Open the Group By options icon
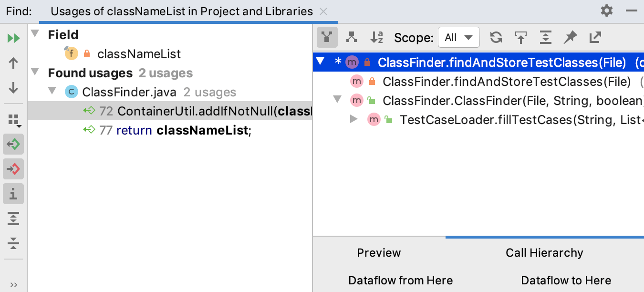Viewport: 644px width, 292px height. click(14, 121)
